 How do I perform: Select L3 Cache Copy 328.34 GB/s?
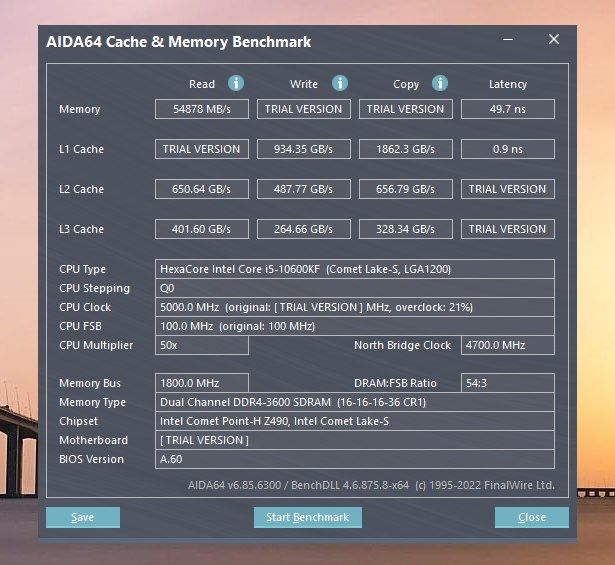(x=406, y=229)
